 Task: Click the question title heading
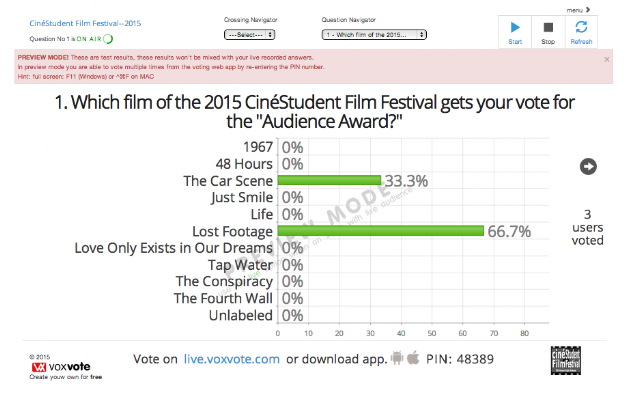point(314,112)
